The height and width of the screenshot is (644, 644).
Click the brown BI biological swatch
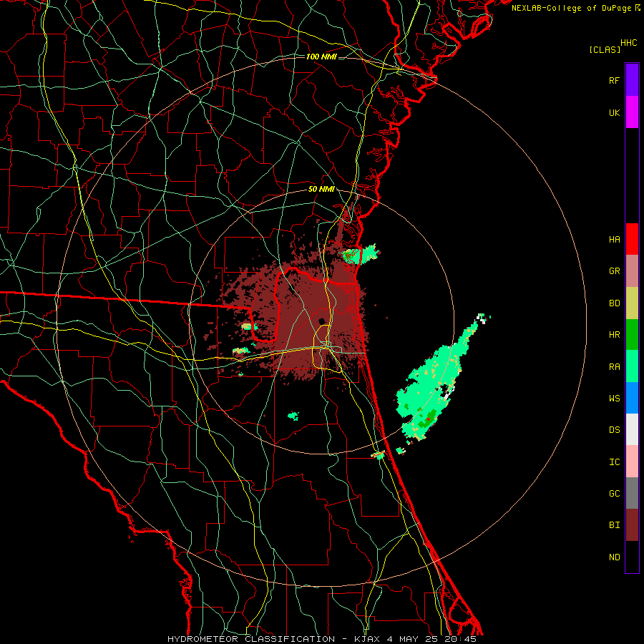coord(632,525)
